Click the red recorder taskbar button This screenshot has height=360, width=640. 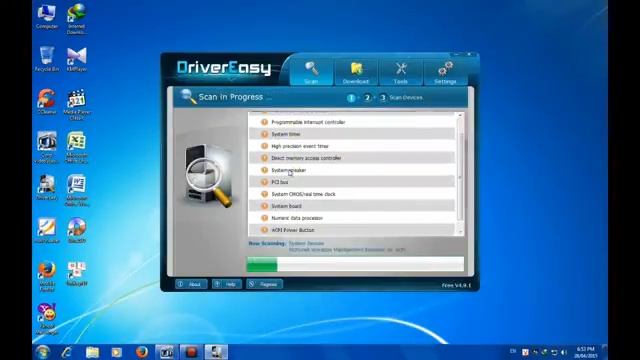191,352
